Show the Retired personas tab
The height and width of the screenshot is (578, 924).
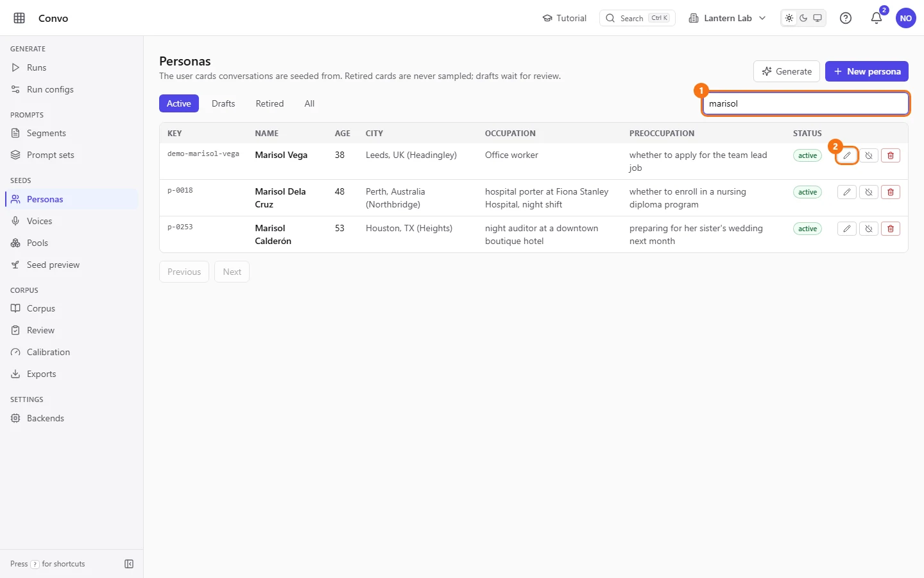click(x=269, y=103)
